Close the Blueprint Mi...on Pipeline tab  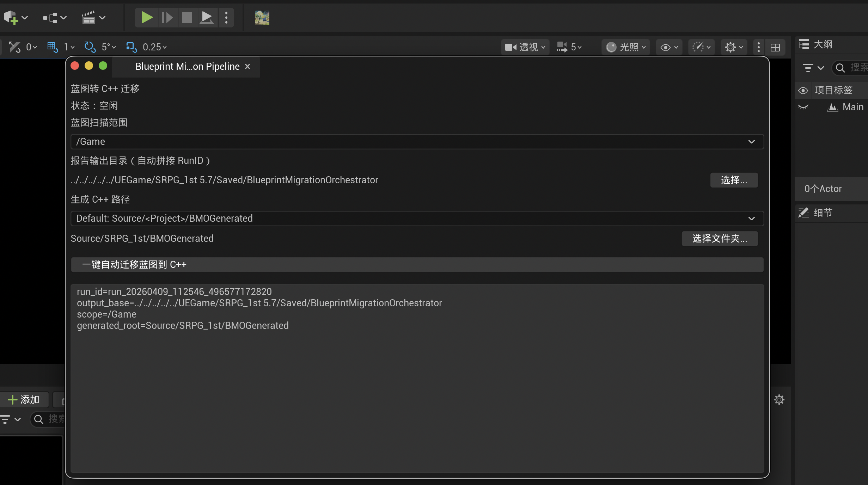coord(247,66)
